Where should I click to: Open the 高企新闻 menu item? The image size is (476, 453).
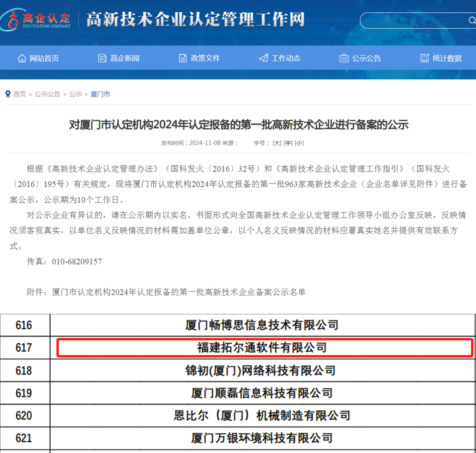(x=125, y=58)
